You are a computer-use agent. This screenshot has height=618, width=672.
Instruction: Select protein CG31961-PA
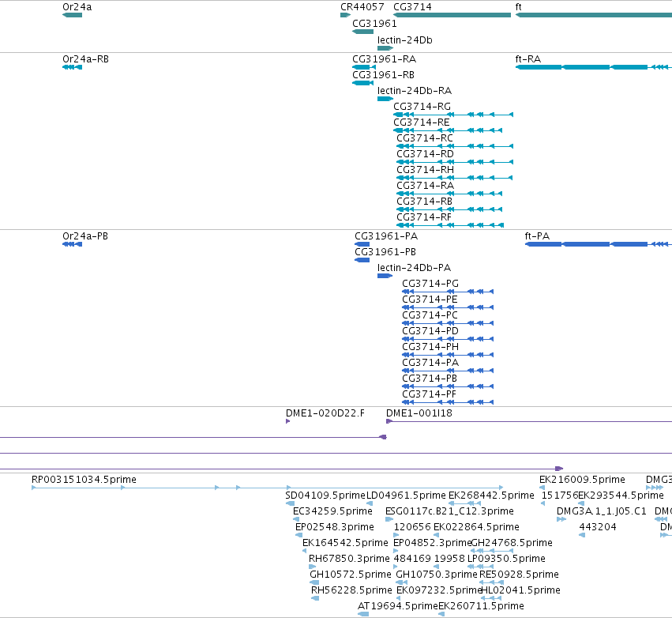pos(362,244)
